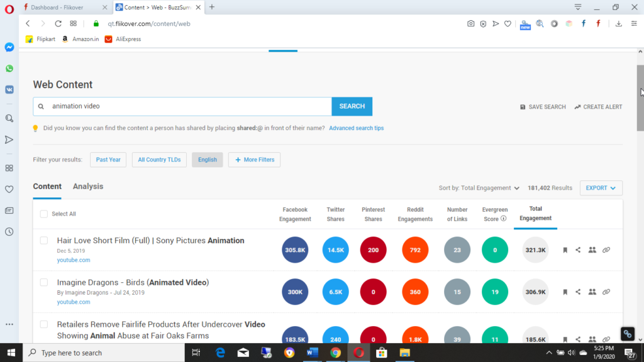View backlinks for Imagine Dragons Birds
644x362 pixels.
tap(606, 292)
